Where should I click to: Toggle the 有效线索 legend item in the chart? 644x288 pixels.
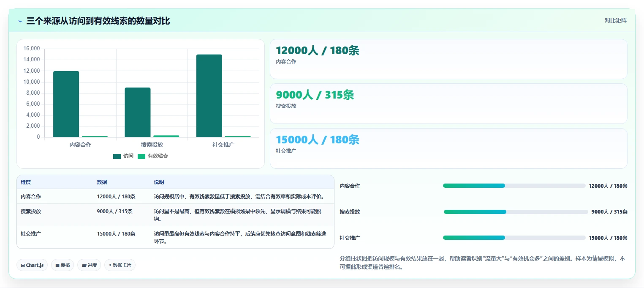pos(153,156)
